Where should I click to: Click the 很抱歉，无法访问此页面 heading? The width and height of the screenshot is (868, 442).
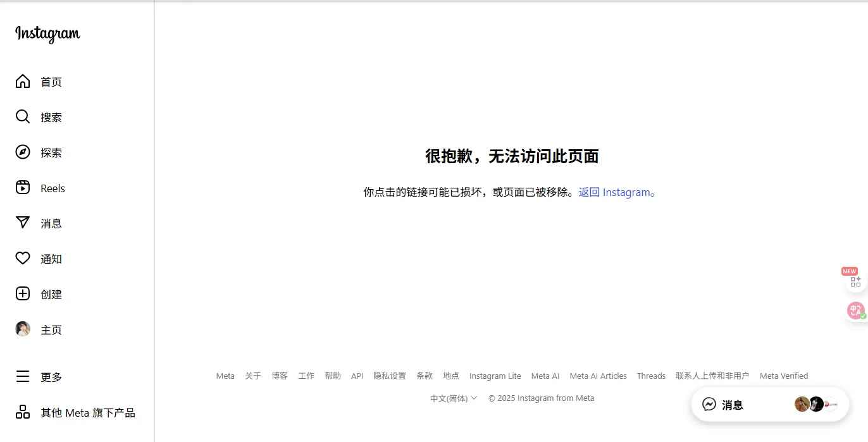pyautogui.click(x=512, y=156)
